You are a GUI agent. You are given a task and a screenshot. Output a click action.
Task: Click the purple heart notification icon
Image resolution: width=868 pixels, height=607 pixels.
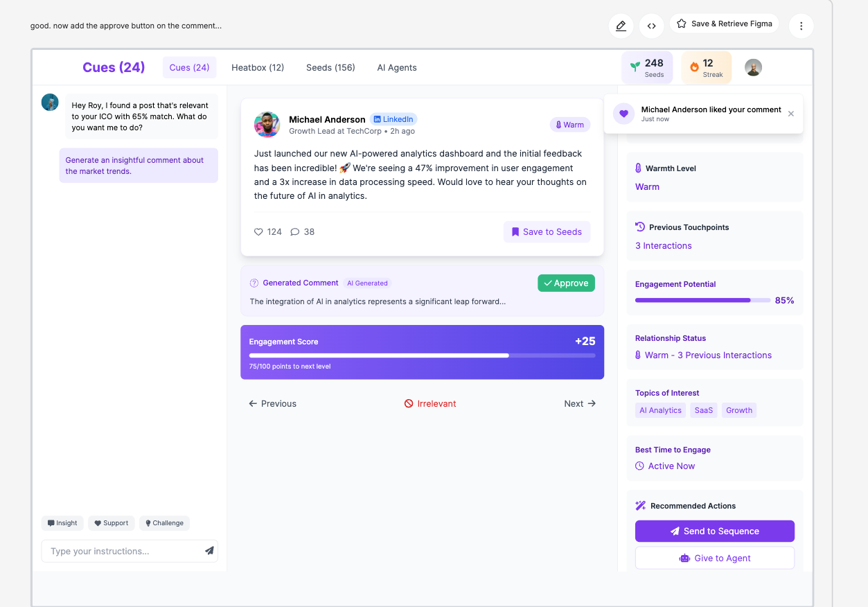tap(623, 114)
